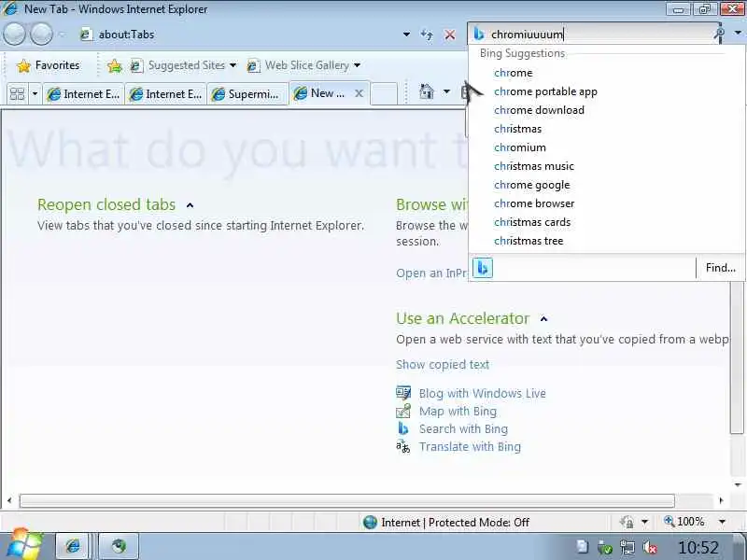Click the Show copied text link

pos(443,365)
